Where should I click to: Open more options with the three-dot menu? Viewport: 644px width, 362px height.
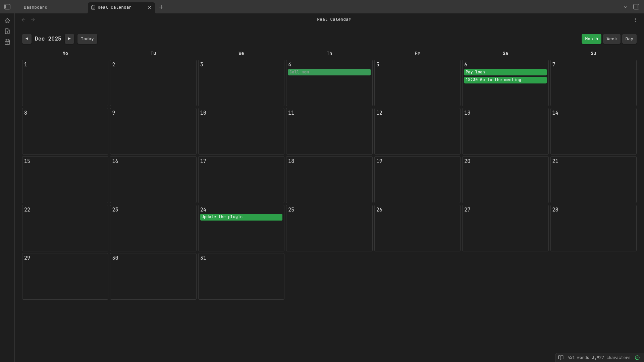(x=635, y=20)
